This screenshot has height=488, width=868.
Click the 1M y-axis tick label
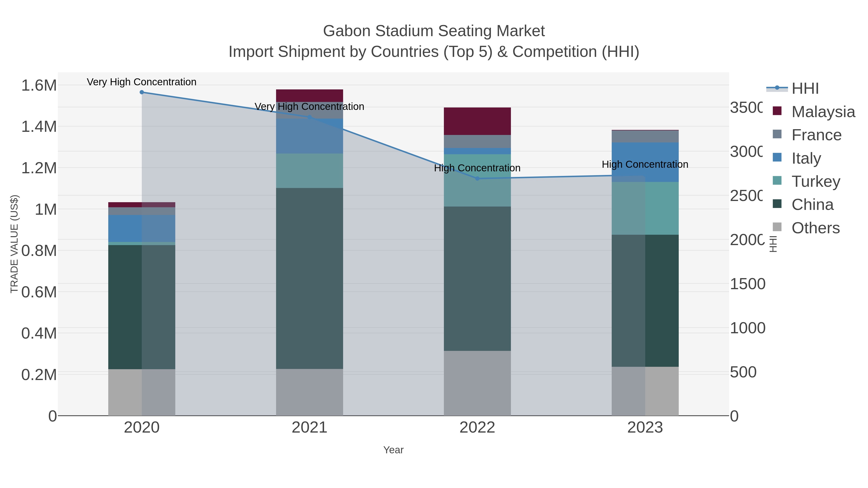tap(46, 209)
